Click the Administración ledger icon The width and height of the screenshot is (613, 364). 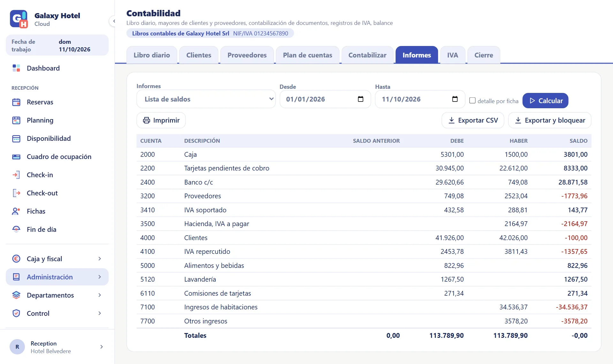coord(16,277)
